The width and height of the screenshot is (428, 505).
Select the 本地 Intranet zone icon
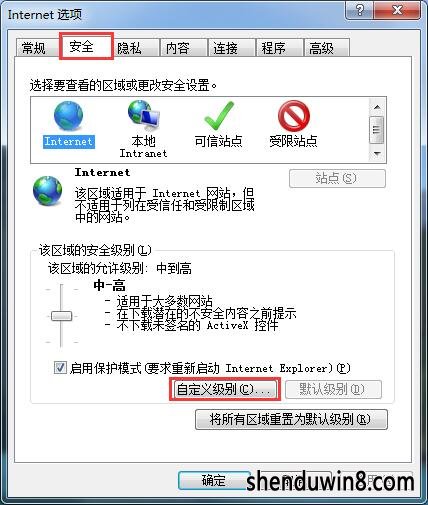(144, 116)
